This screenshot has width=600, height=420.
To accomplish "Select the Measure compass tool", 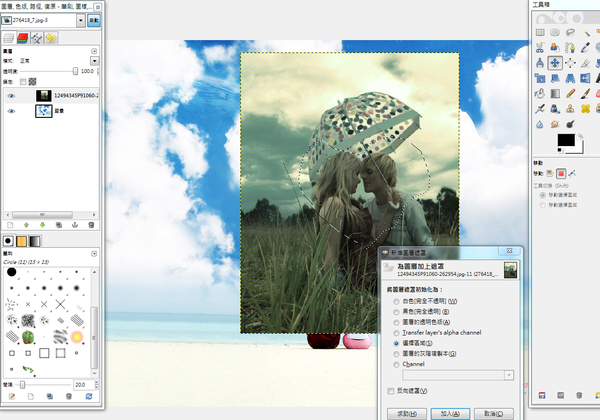I will (540, 63).
